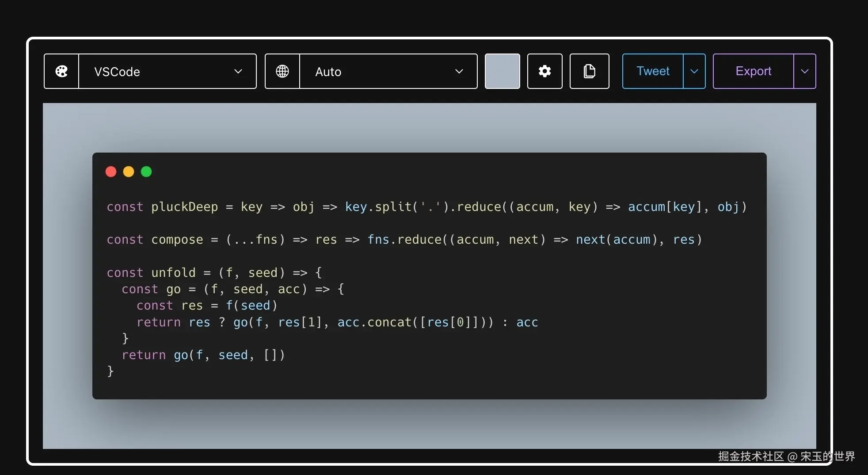
Task: Click the green maximize dot in code window
Action: coord(146,172)
